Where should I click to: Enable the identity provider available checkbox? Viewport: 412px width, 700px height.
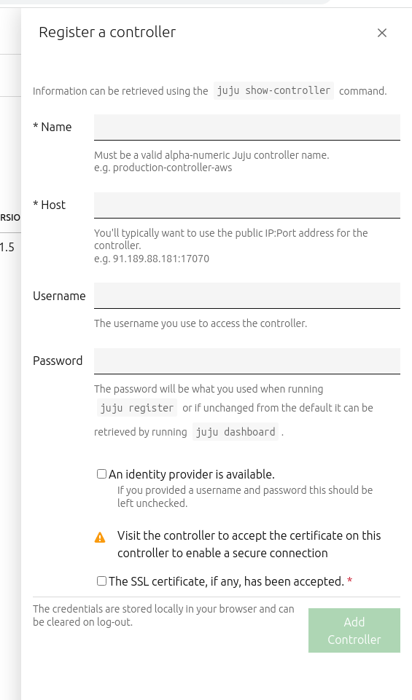(x=102, y=474)
